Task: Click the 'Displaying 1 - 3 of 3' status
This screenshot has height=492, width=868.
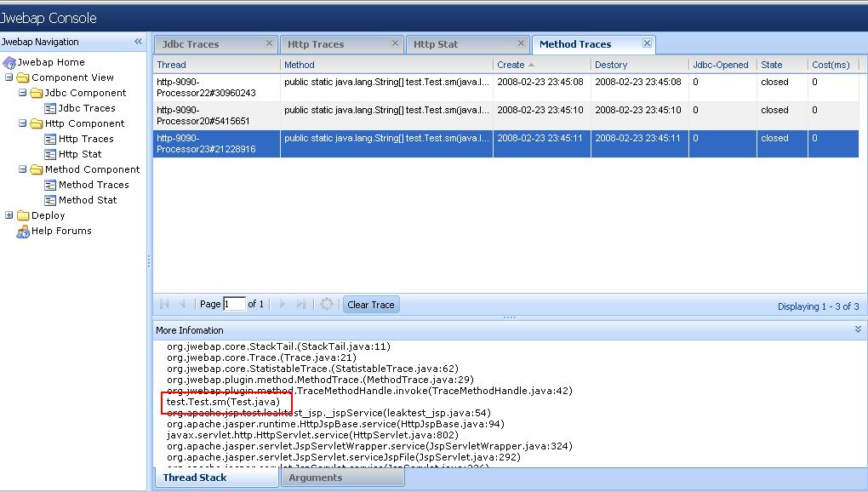Action: [818, 306]
